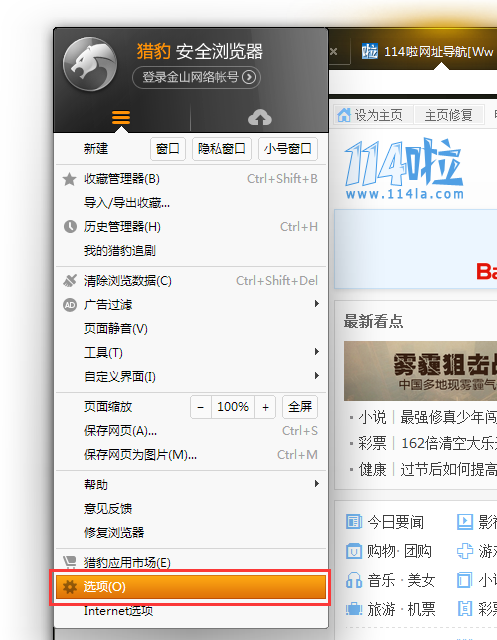Click the home icon next to 设为主页
The image size is (497, 640).
(x=344, y=115)
